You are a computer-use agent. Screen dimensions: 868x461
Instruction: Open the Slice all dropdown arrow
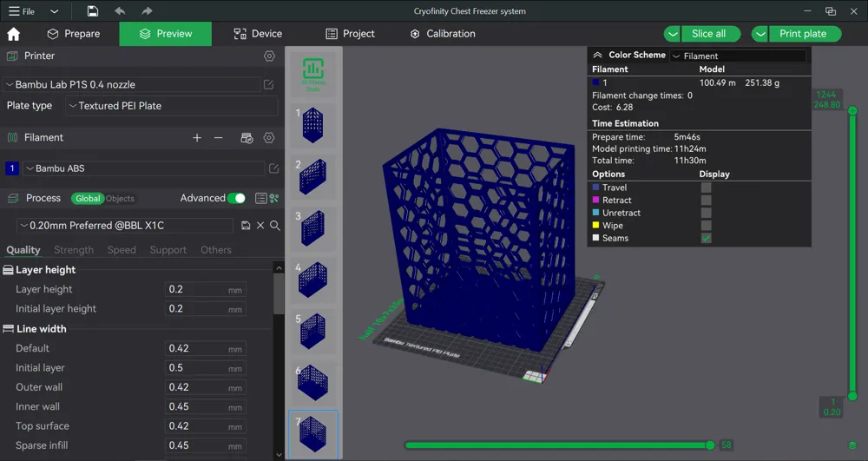click(672, 34)
